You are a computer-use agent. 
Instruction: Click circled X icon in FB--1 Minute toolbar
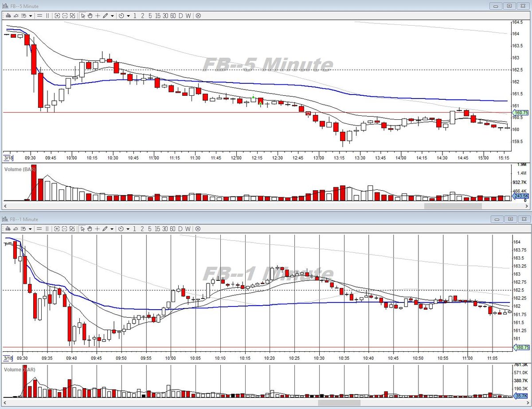click(x=198, y=229)
